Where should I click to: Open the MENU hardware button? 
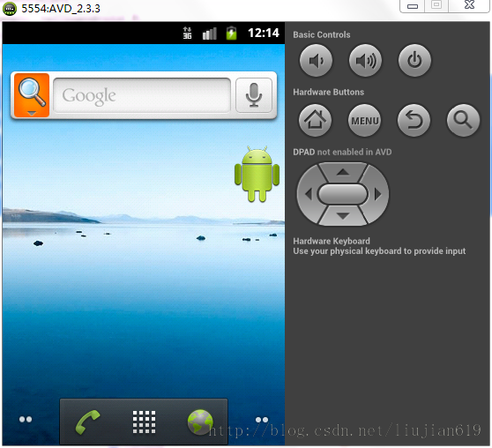[365, 120]
